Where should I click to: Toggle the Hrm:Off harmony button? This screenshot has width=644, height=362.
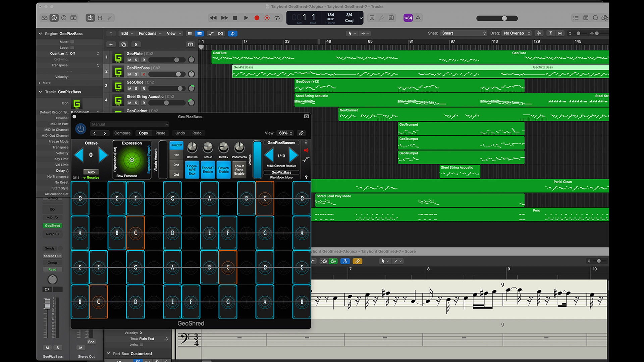(176, 145)
